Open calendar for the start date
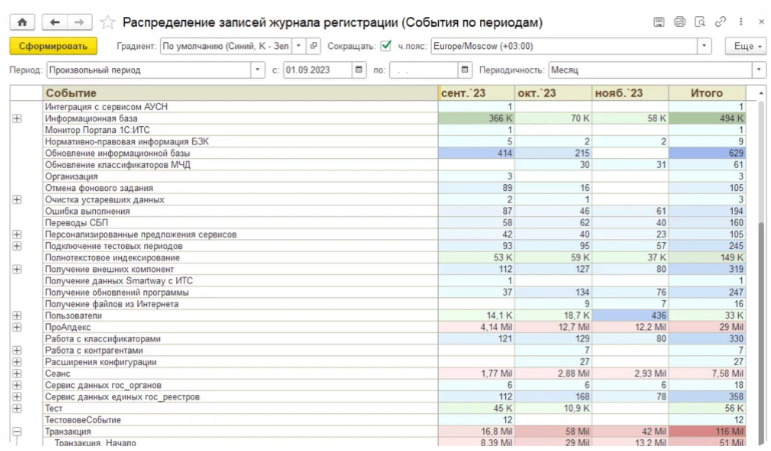Viewport: 771px width, 451px height. click(359, 70)
